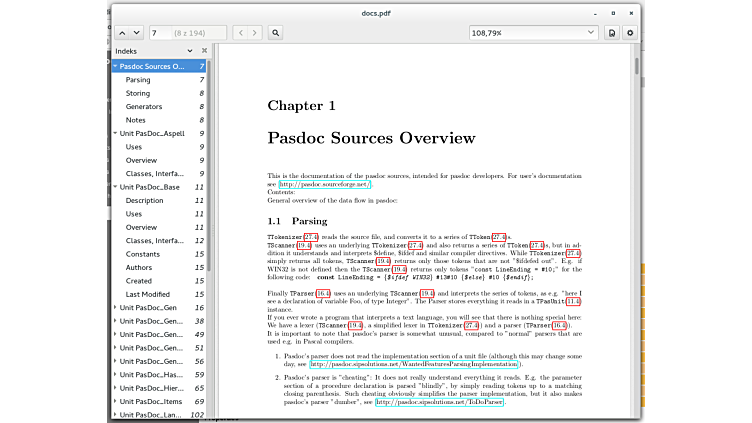The height and width of the screenshot is (423, 752).
Task: Select the Constants entry in index
Action: (145, 254)
